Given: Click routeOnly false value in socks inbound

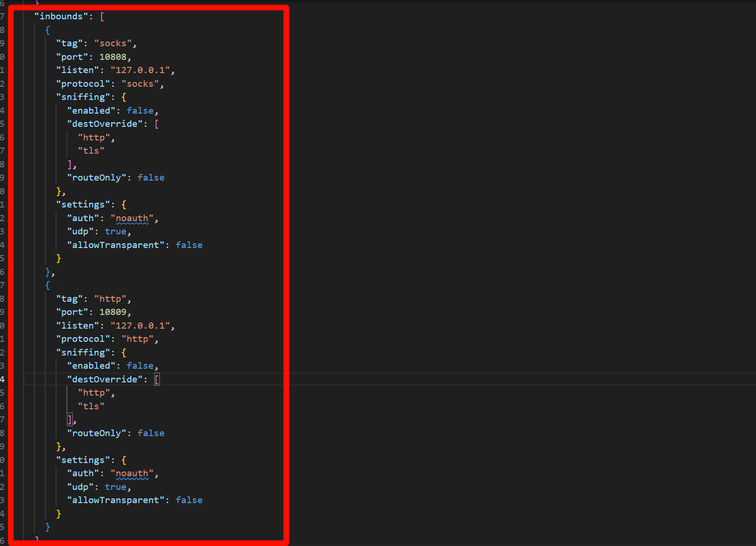Looking at the screenshot, I should [151, 178].
